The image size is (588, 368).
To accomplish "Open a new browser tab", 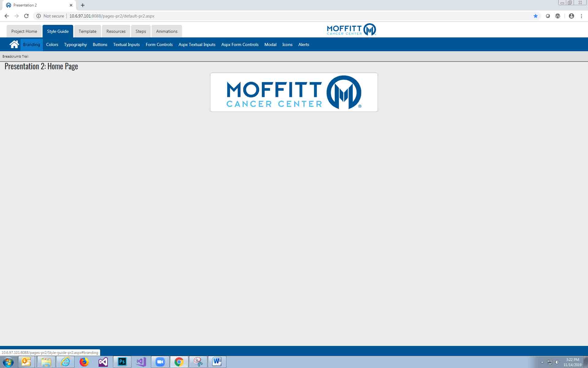I will click(x=83, y=5).
